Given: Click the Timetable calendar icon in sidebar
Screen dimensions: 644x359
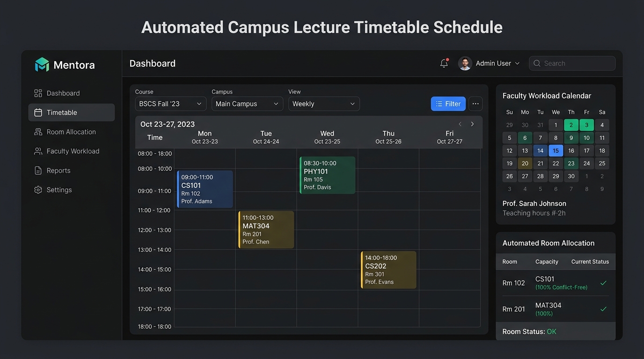Looking at the screenshot, I should [38, 113].
